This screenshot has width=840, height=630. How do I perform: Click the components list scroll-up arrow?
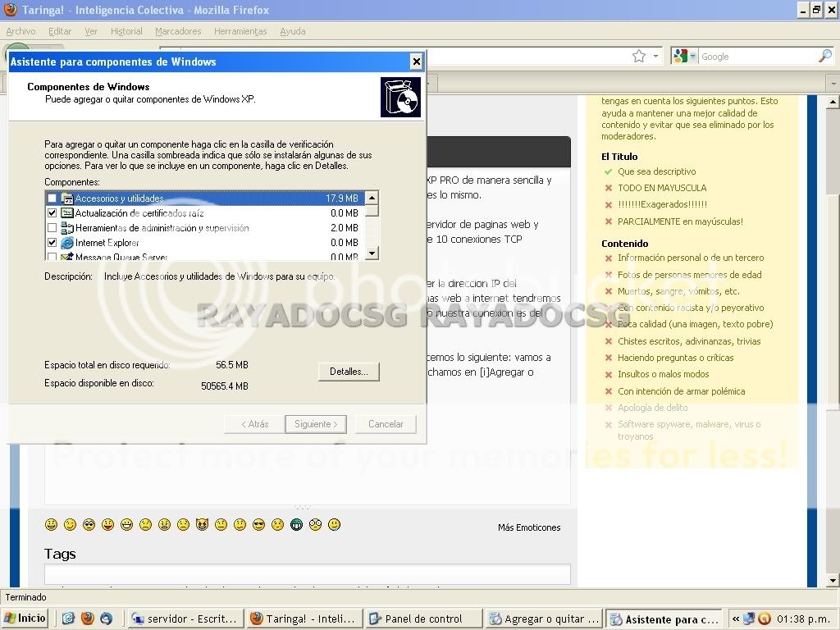click(x=372, y=198)
